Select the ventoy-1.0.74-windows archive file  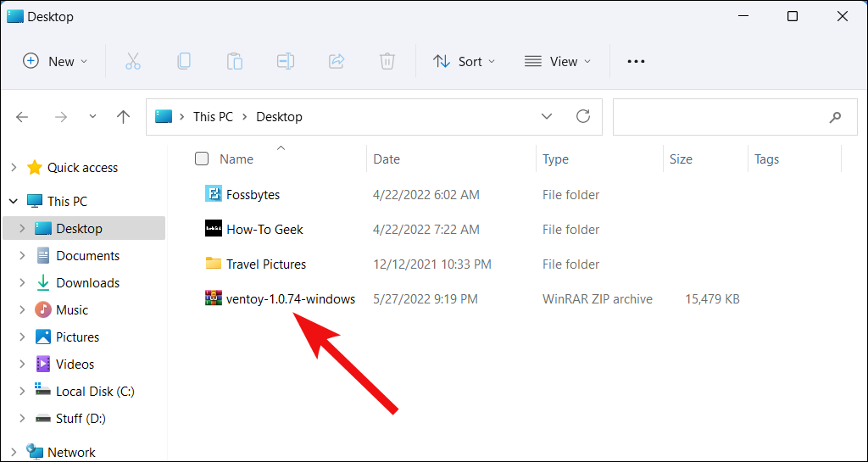[x=290, y=298]
